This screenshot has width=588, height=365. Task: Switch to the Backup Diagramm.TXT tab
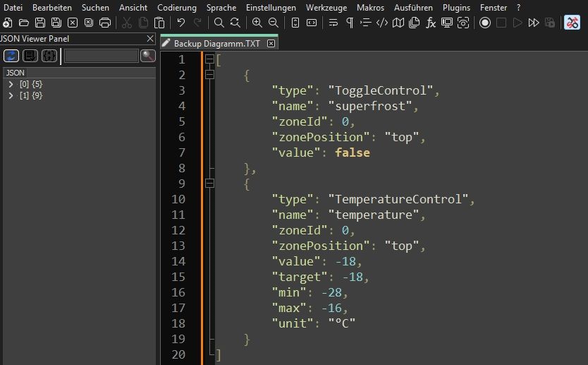tap(217, 43)
